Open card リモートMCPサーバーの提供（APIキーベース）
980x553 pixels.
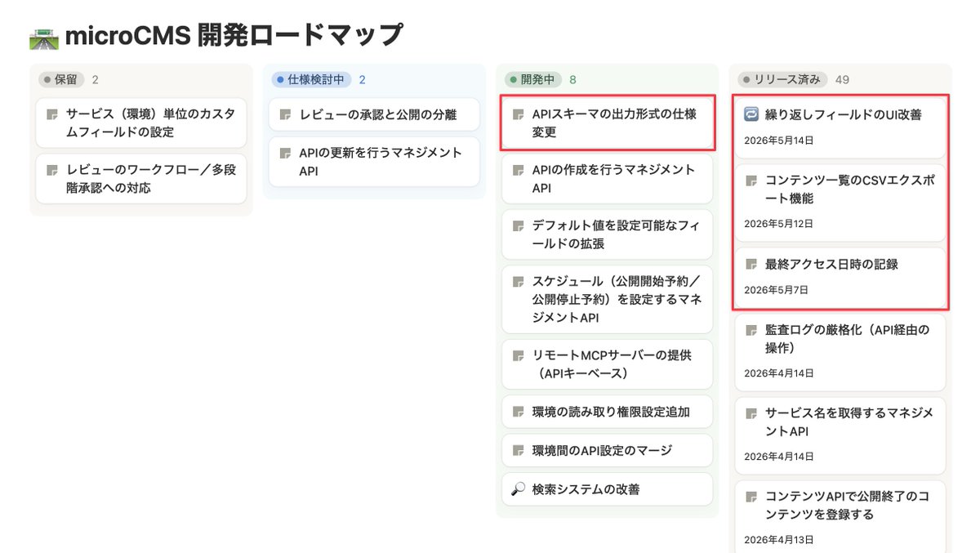[x=607, y=364]
